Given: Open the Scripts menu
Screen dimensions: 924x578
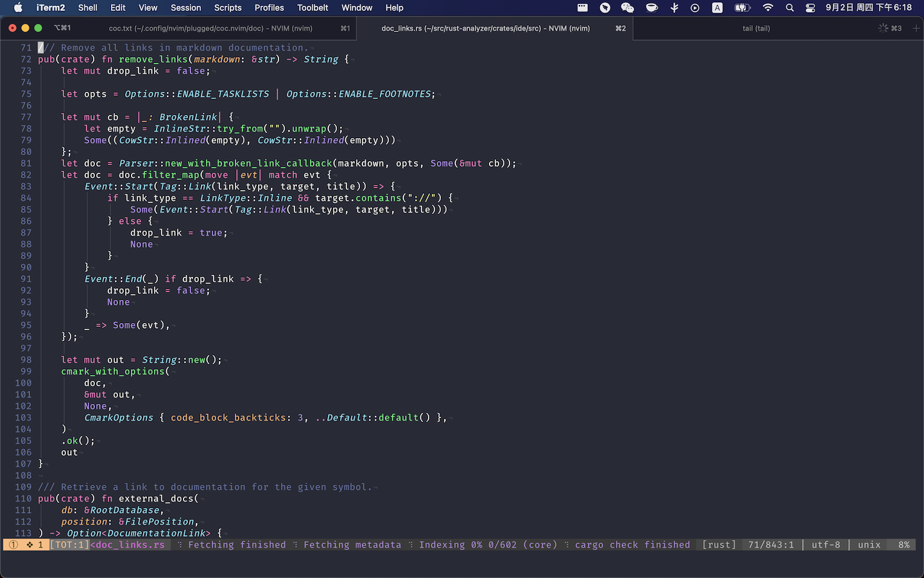Looking at the screenshot, I should (x=228, y=8).
